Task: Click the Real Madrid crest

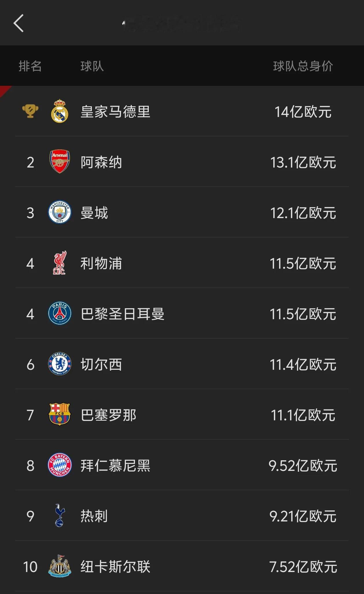Action: 60,111
